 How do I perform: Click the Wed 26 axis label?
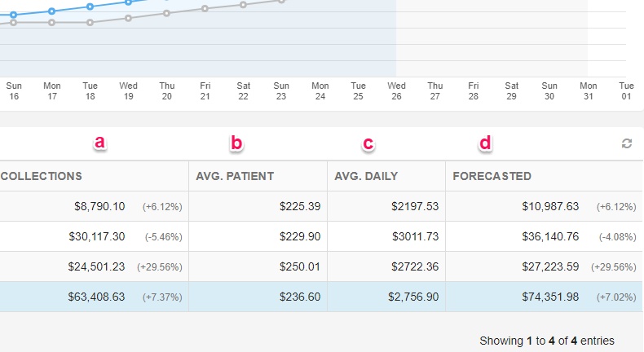tap(396, 90)
